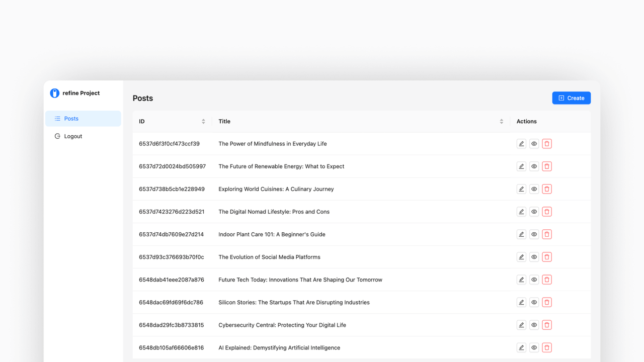This screenshot has height=362, width=644.
Task: Show the Mindfulness in Everyday Life post
Action: (534, 144)
